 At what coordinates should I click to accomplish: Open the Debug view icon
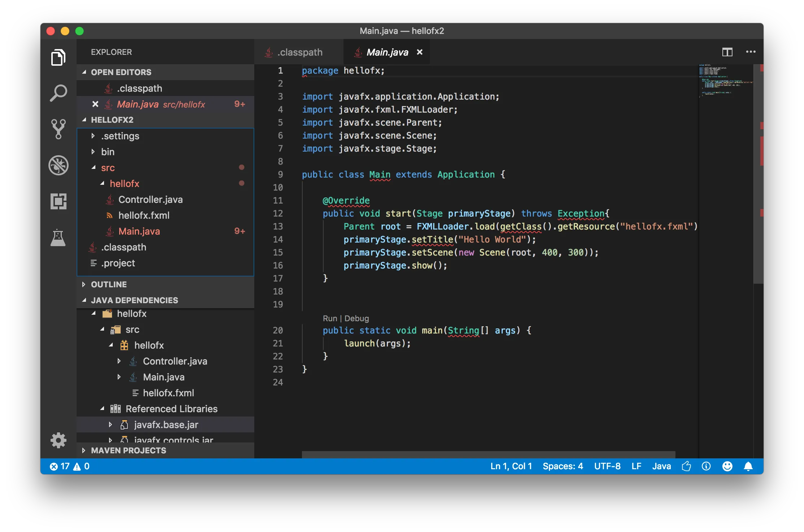pyautogui.click(x=58, y=165)
